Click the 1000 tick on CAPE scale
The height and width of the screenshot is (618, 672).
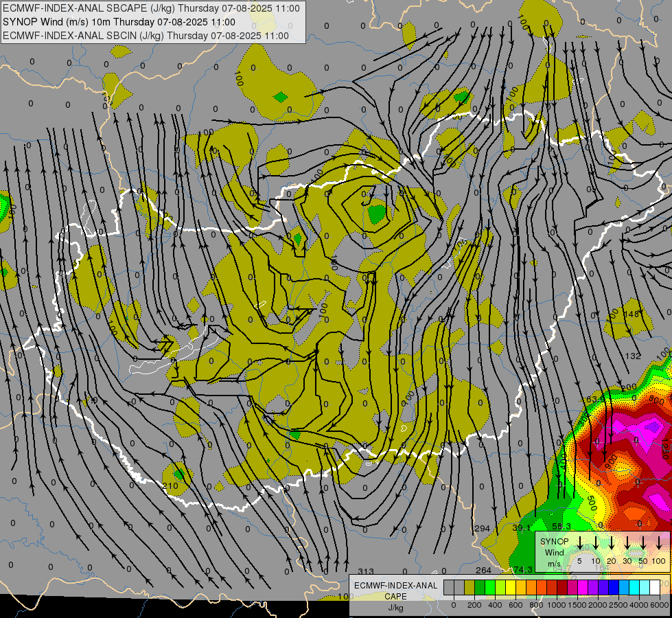pyautogui.click(x=557, y=605)
